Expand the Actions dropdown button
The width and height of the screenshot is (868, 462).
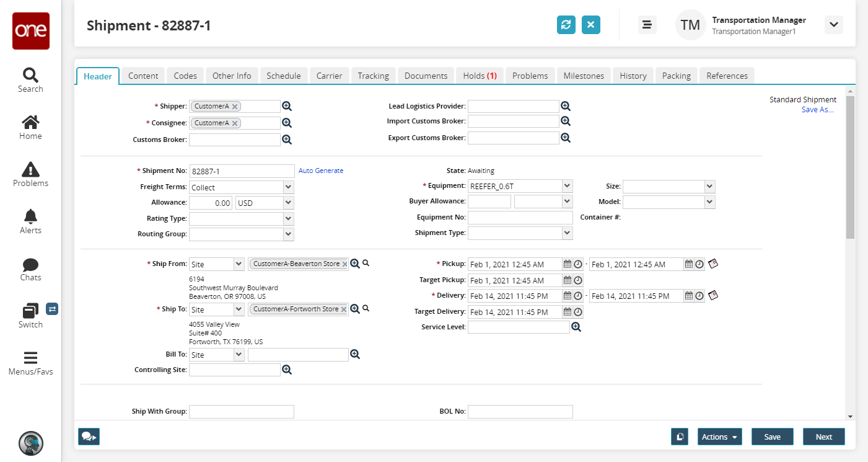pyautogui.click(x=719, y=437)
